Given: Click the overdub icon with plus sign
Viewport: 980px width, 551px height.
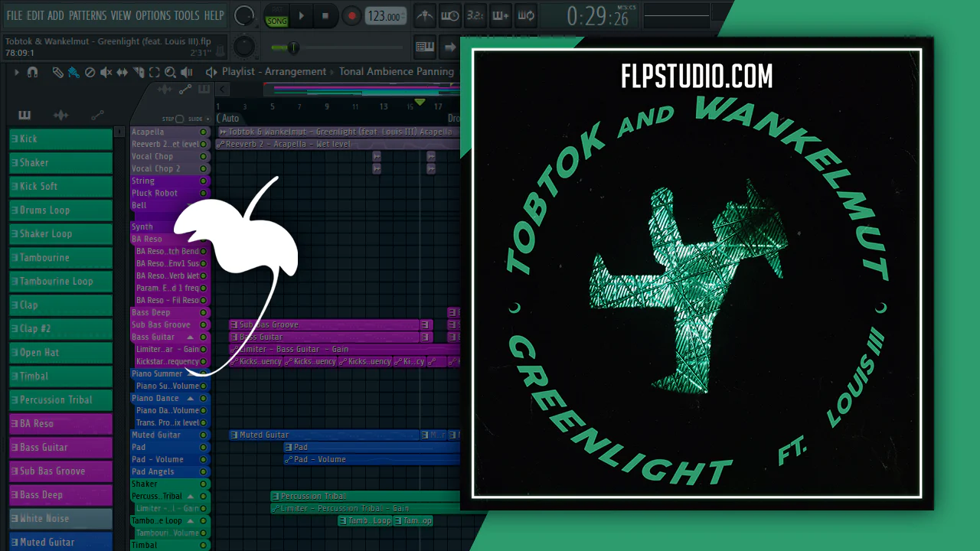Looking at the screenshot, I should [501, 15].
